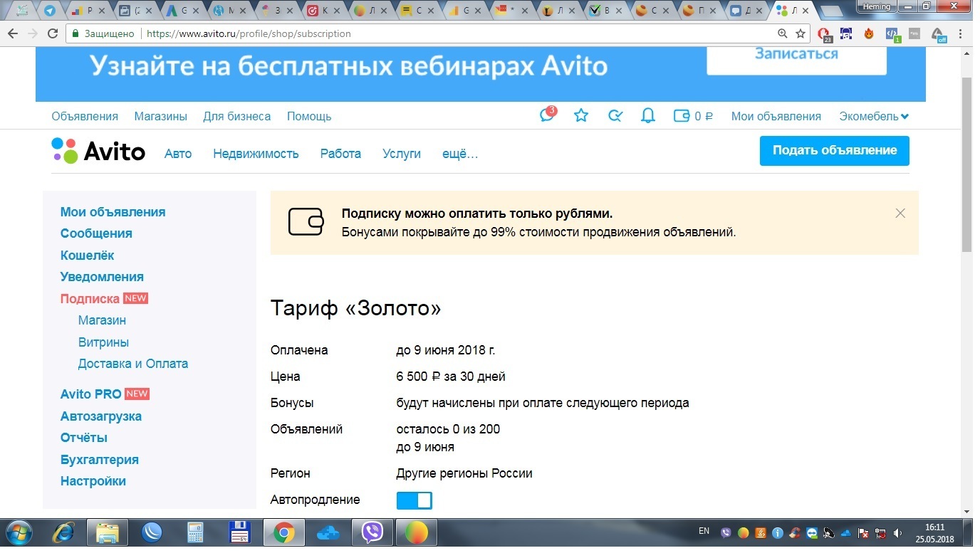980x558 pixels.
Task: Open favorites star icon in Avito header
Action: (581, 115)
